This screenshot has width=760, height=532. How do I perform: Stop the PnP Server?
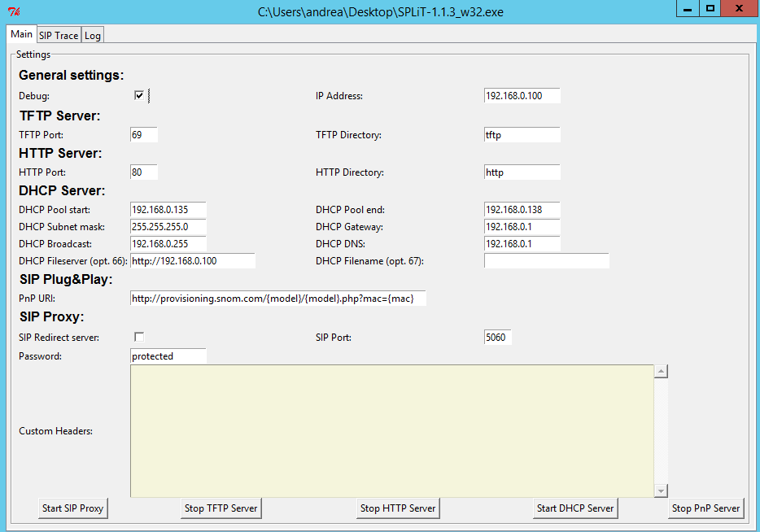pyautogui.click(x=705, y=508)
